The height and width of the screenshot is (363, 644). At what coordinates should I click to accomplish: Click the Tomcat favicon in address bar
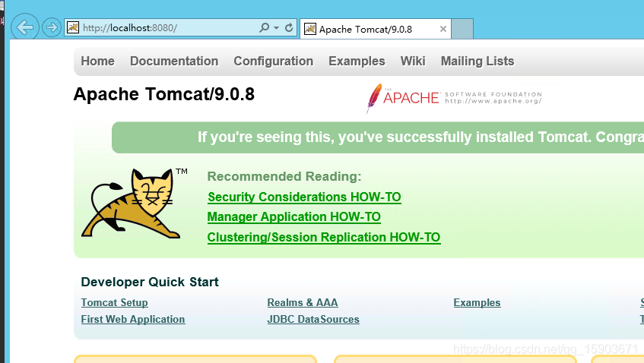tap(73, 27)
